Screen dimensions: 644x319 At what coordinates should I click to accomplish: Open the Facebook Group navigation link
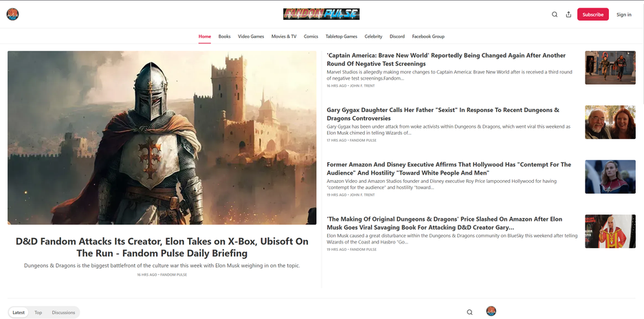coord(428,36)
